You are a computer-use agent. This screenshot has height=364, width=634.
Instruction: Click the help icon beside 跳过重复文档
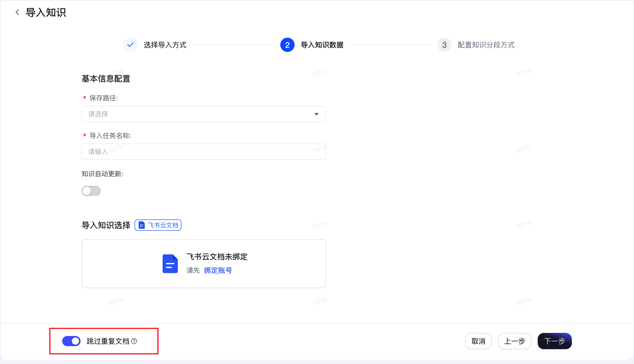[134, 341]
